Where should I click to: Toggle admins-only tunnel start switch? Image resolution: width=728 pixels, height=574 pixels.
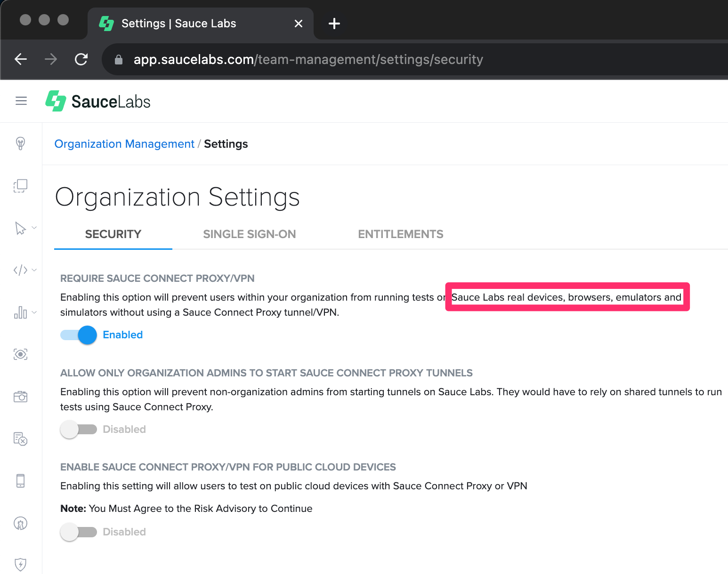tap(79, 430)
